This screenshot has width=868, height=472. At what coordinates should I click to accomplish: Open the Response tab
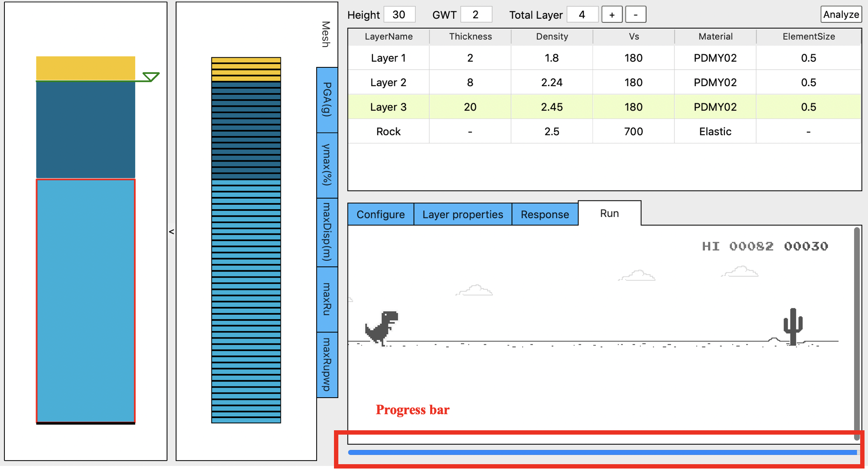point(544,213)
